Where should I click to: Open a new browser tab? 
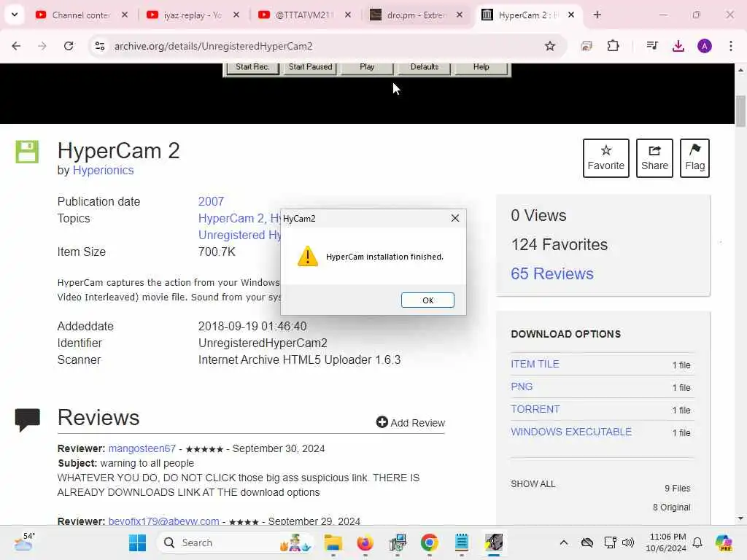click(x=597, y=15)
